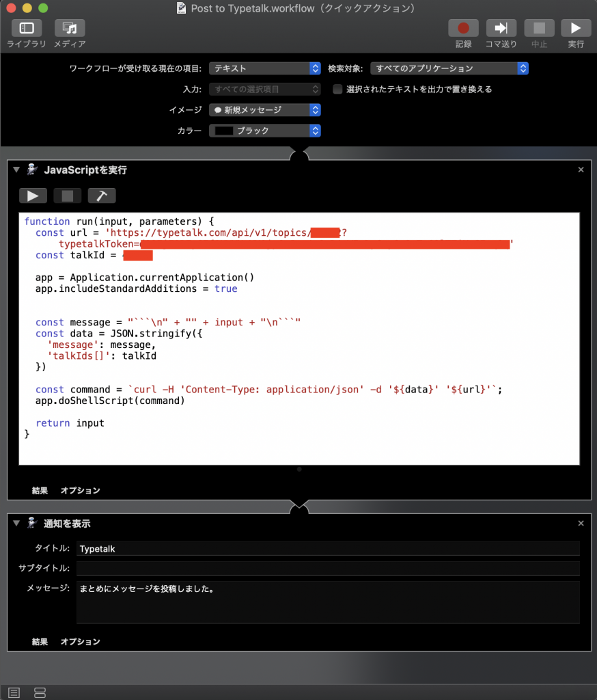Viewport: 597px width, 700px height.
Task: Click the 通知を表示 action icon
Action: coord(31,523)
